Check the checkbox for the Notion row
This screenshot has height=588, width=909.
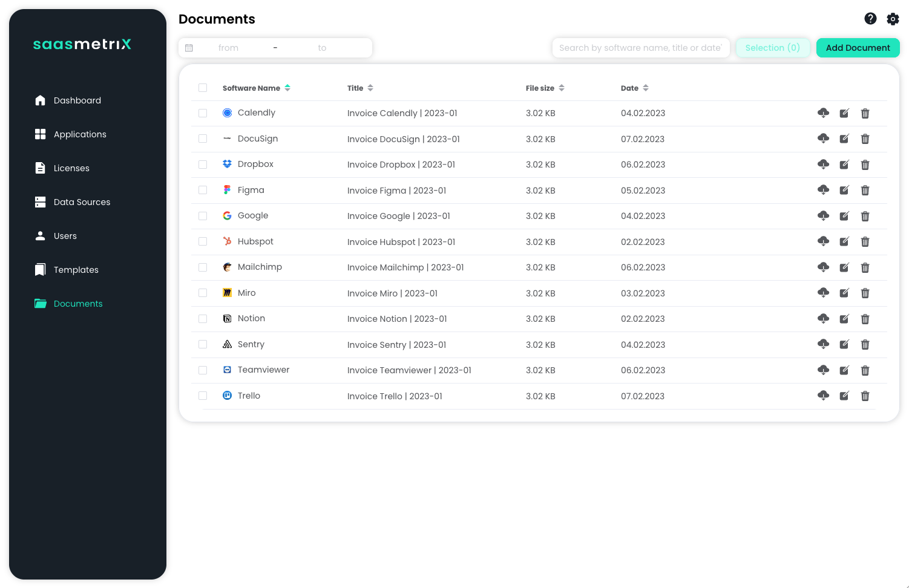tap(203, 319)
